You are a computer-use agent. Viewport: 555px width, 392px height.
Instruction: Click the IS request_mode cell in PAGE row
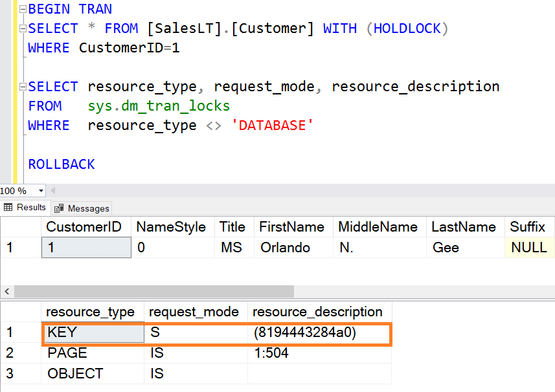[x=196, y=353]
